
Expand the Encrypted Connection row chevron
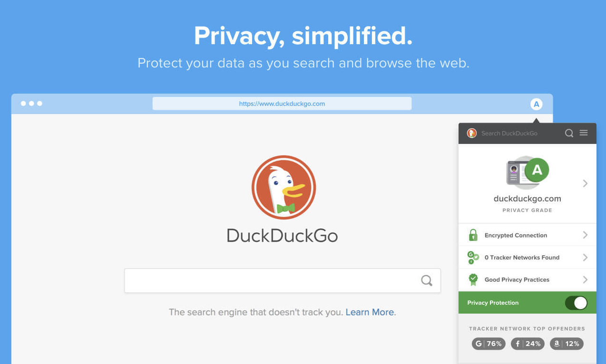[585, 235]
